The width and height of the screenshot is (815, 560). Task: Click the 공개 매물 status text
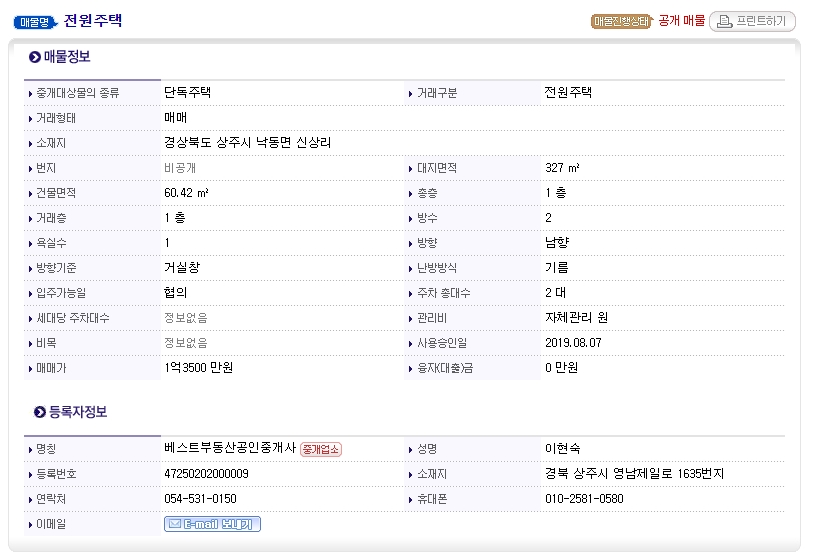[x=681, y=21]
